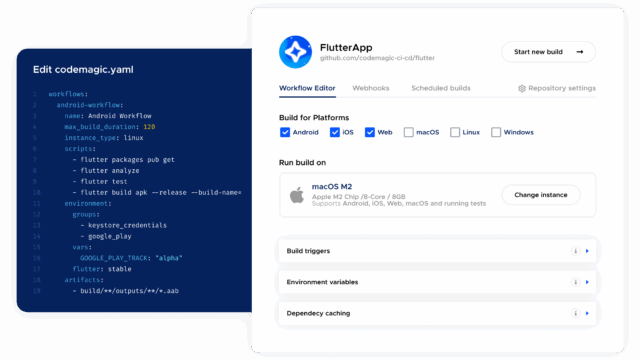Click the max_build_duration value 120

point(149,127)
